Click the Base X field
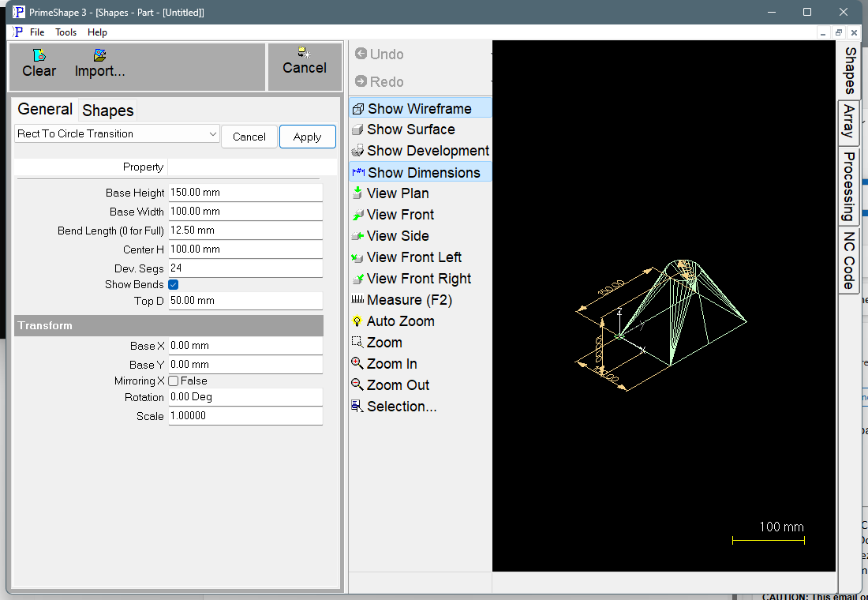Image resolution: width=868 pixels, height=600 pixels. [x=245, y=346]
